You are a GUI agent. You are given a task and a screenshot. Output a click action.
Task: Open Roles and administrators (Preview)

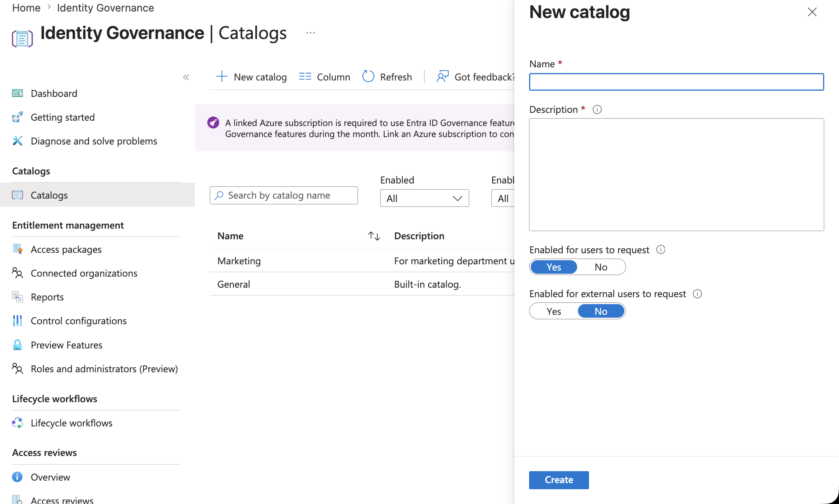click(x=104, y=369)
